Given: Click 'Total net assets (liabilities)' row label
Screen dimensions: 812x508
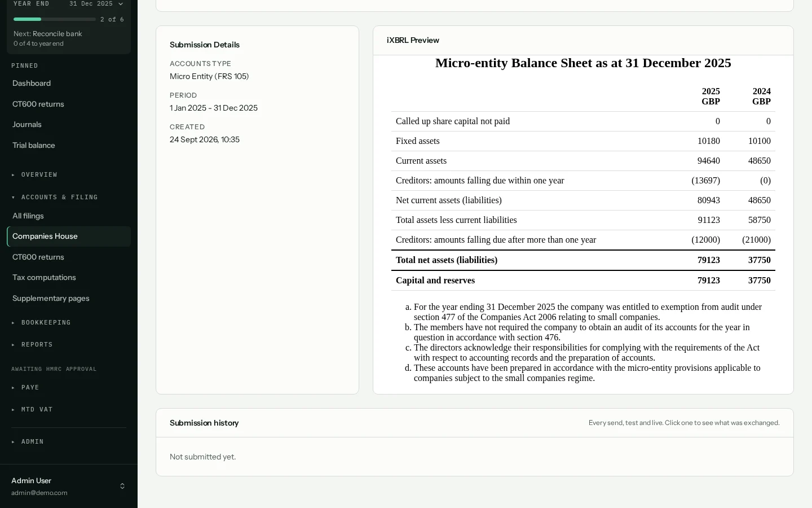Looking at the screenshot, I should [447, 260].
